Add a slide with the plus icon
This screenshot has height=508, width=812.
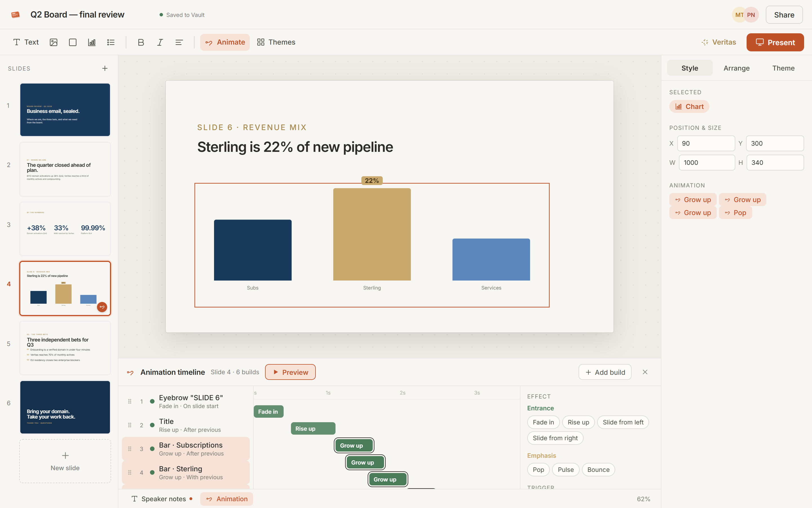(x=105, y=68)
